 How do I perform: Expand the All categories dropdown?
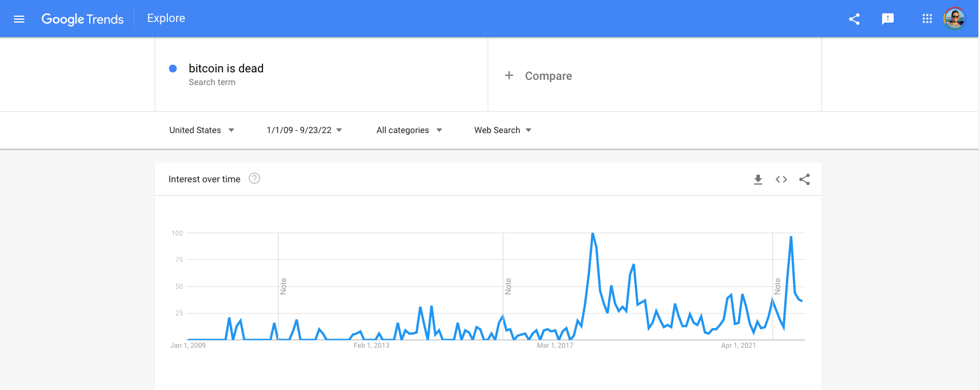409,130
